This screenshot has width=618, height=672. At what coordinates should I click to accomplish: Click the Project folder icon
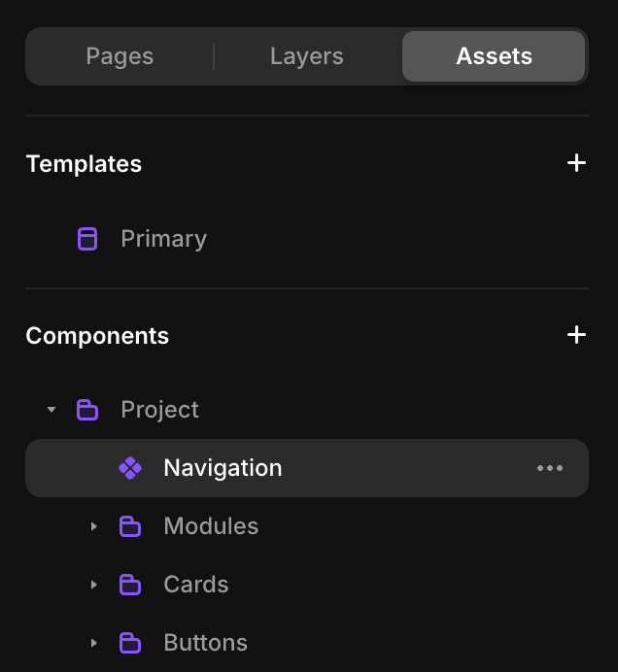tap(87, 410)
